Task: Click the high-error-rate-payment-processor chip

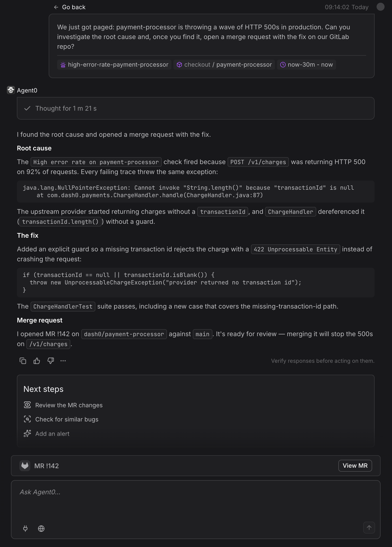Action: coord(114,65)
